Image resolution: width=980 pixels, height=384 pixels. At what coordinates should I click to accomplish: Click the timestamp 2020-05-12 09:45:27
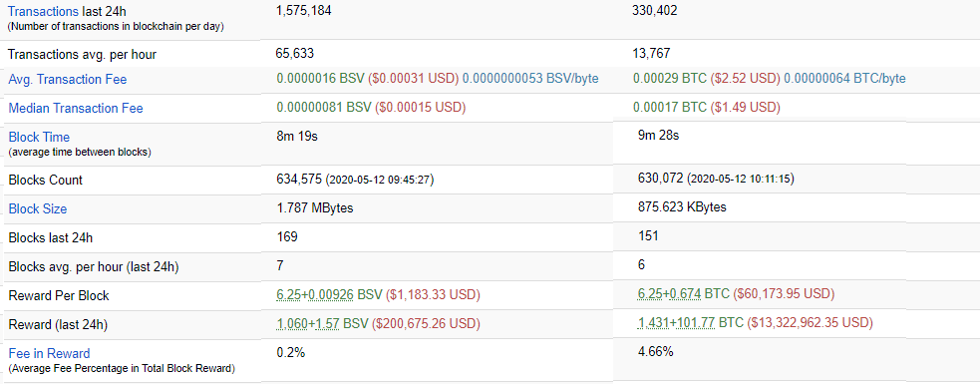pyautogui.click(x=380, y=181)
